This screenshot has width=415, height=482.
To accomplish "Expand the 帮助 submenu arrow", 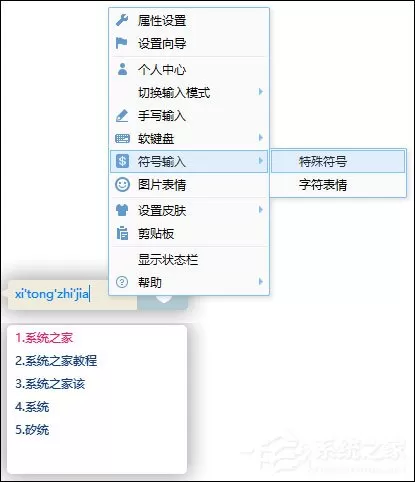I will pos(261,282).
